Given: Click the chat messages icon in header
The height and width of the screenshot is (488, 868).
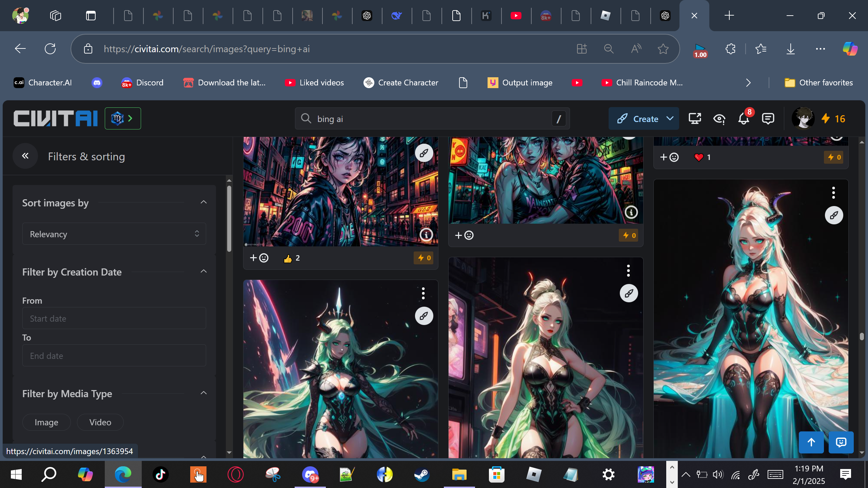Looking at the screenshot, I should point(768,119).
